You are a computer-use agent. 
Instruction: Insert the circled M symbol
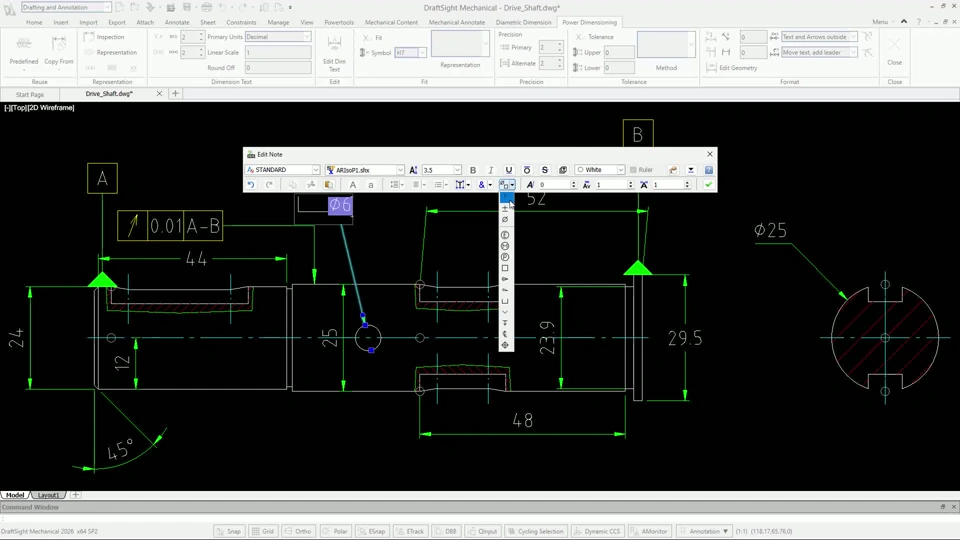tap(505, 246)
